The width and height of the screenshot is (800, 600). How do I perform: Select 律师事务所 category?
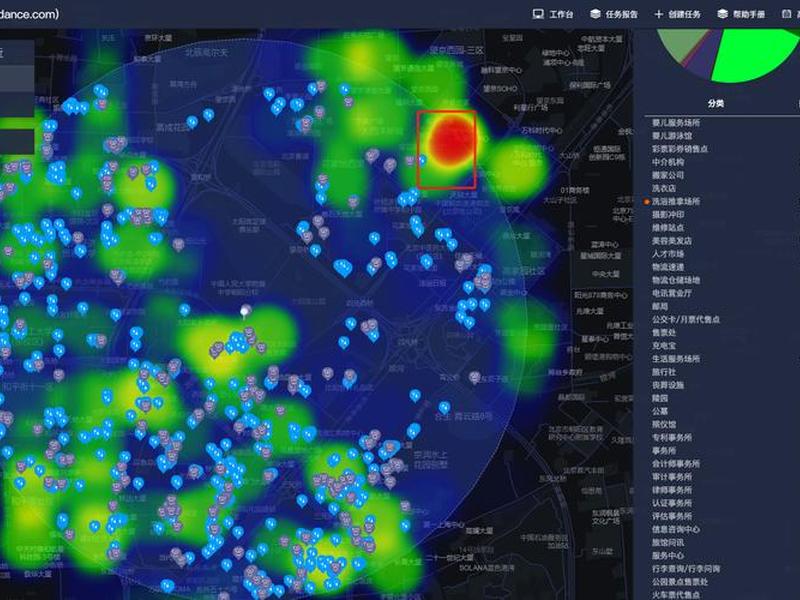[672, 490]
